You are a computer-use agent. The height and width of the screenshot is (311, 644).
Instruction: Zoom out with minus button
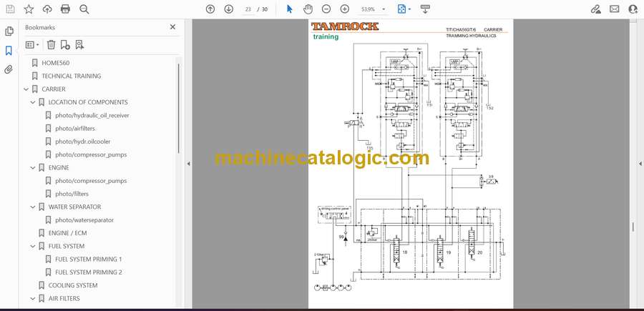click(x=326, y=9)
